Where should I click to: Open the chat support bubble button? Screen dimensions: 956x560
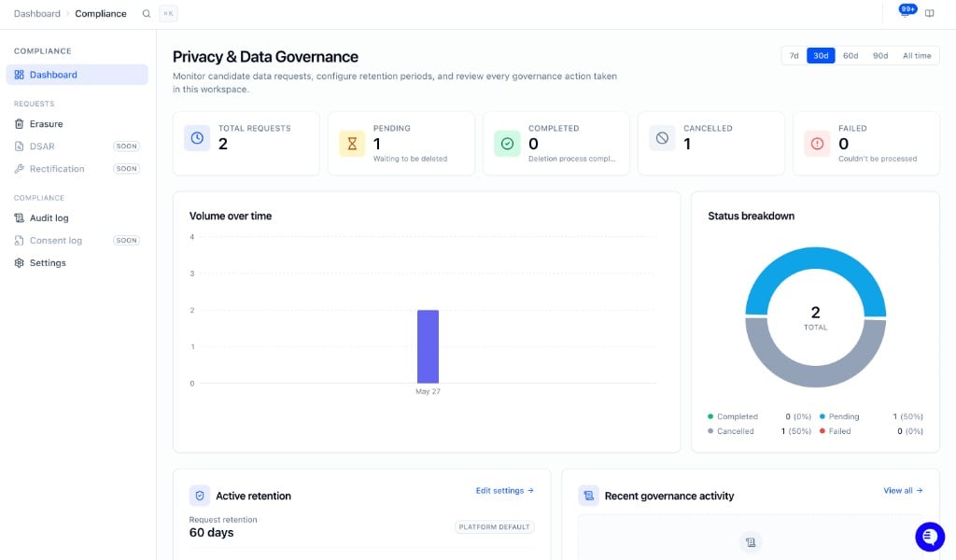click(x=930, y=537)
